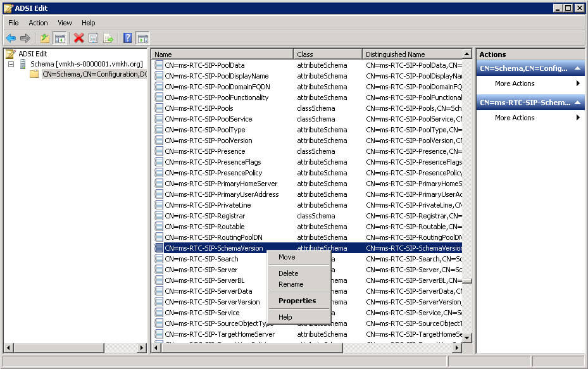Sort list by the Name column header
The image size is (588, 369).
pyautogui.click(x=222, y=54)
